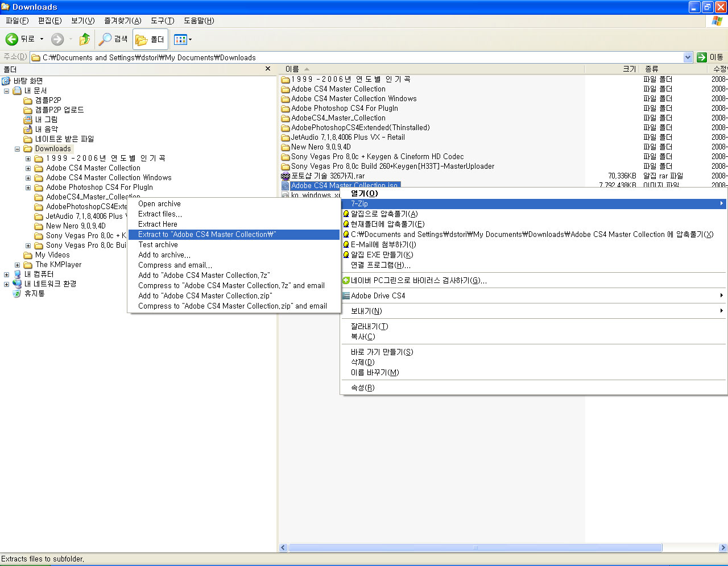Click 알집으로 압축풀기(A) menu entry
Screen dimensions: 728x566
[x=533, y=214]
